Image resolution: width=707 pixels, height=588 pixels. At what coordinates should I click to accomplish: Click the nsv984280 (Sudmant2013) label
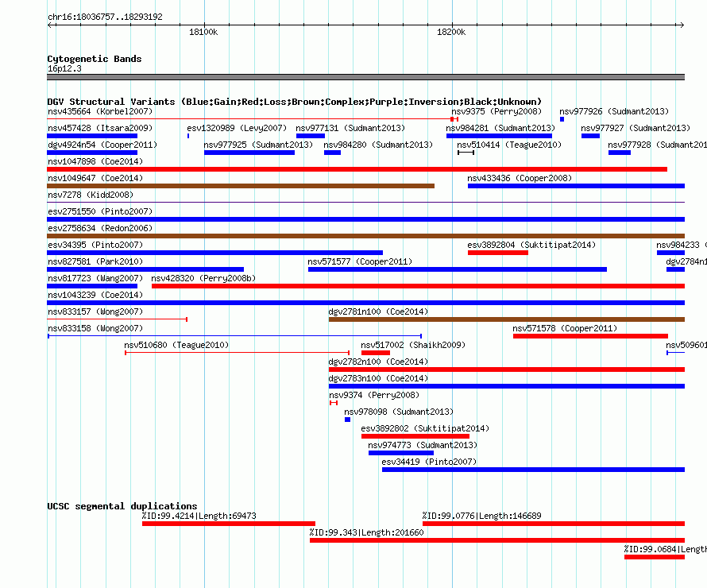tap(378, 145)
